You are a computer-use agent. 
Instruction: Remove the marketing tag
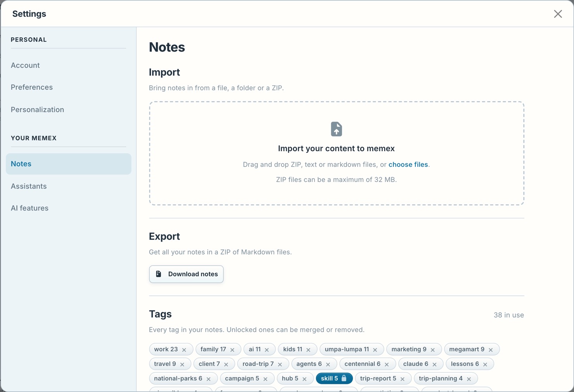[433, 350]
